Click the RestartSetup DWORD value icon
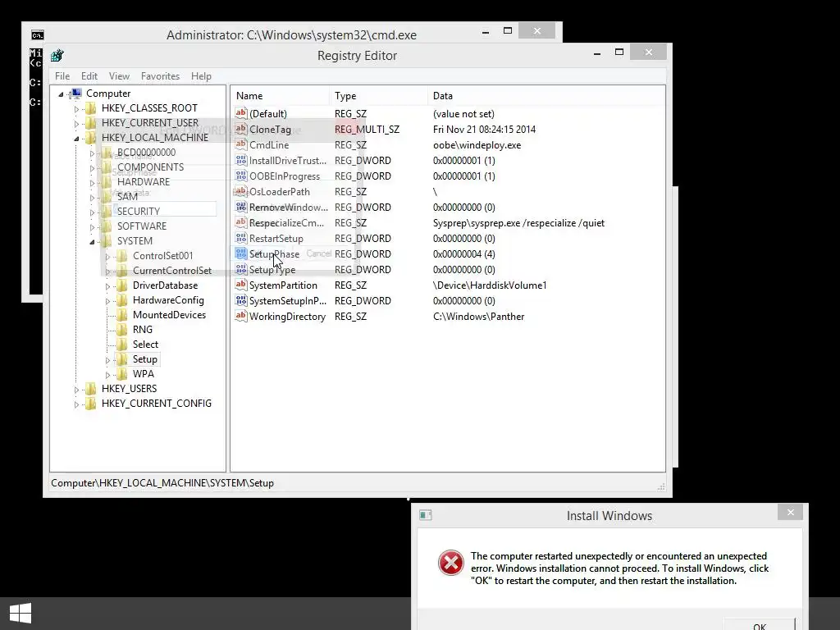 point(241,238)
